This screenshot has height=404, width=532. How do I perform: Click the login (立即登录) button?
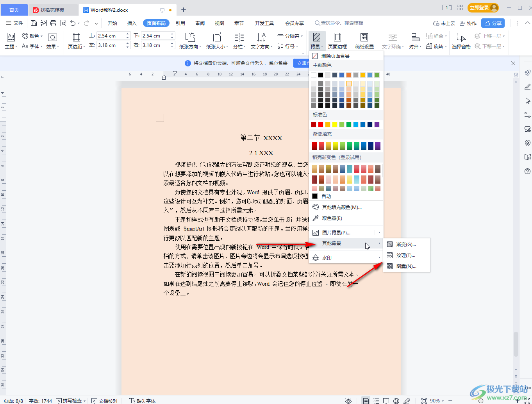pyautogui.click(x=484, y=7)
